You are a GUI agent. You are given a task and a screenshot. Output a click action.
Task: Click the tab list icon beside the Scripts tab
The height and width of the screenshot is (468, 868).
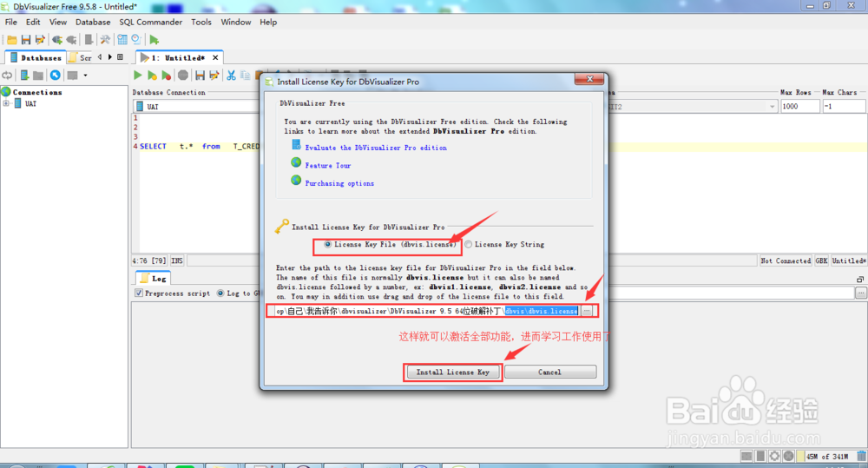pos(120,57)
